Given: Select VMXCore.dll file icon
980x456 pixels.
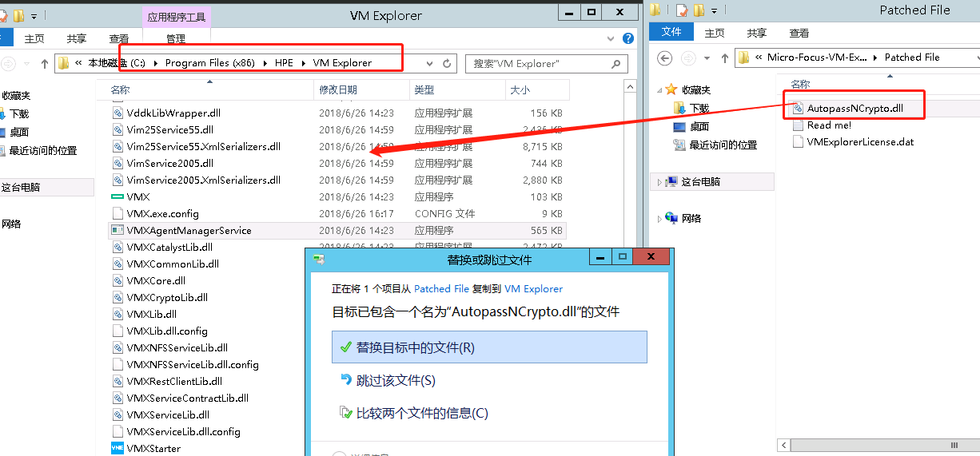Looking at the screenshot, I should tap(118, 281).
